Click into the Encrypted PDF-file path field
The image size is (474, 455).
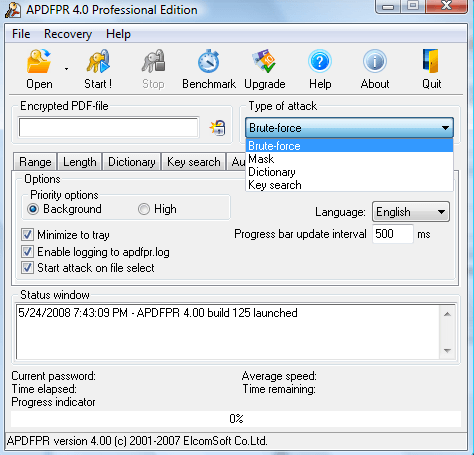coord(109,127)
